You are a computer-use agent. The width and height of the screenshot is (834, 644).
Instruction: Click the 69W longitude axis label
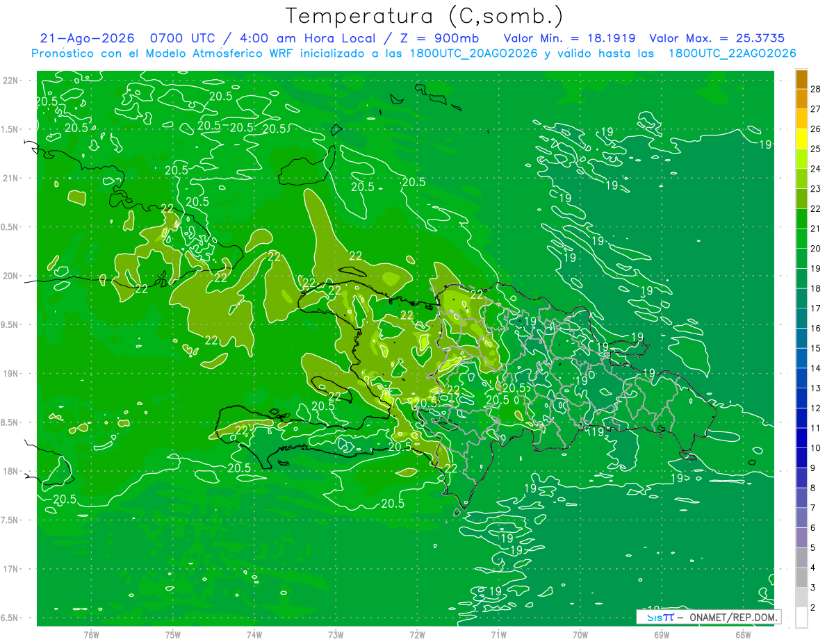tap(662, 634)
